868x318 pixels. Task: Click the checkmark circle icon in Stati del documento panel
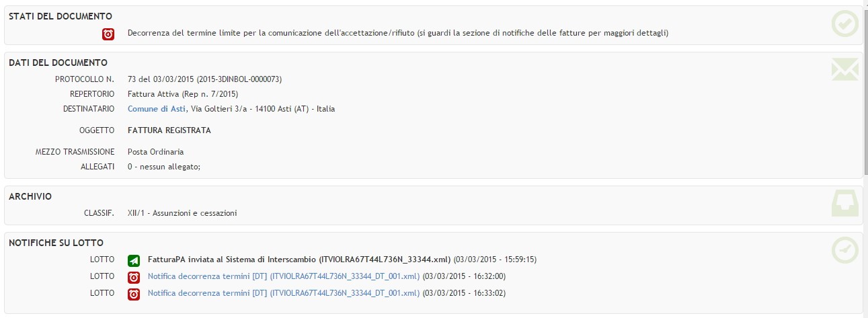click(844, 24)
